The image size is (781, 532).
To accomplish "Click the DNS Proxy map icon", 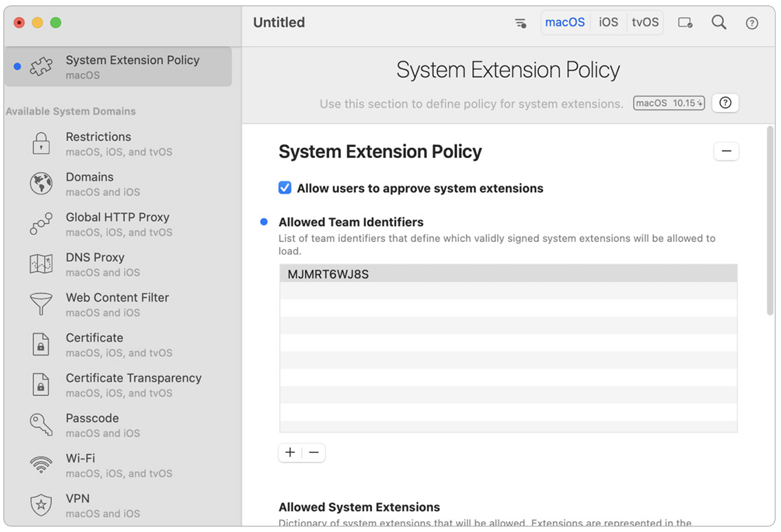I will (41, 264).
